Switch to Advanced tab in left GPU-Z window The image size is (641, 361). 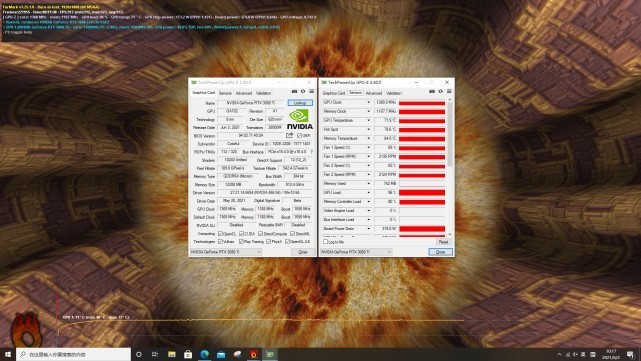pos(244,93)
